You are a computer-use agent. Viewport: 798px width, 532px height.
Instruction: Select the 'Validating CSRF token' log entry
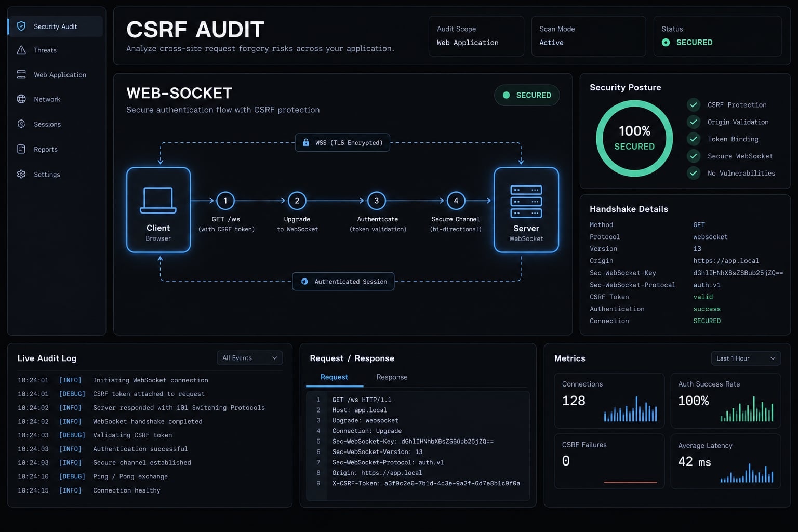[150, 435]
